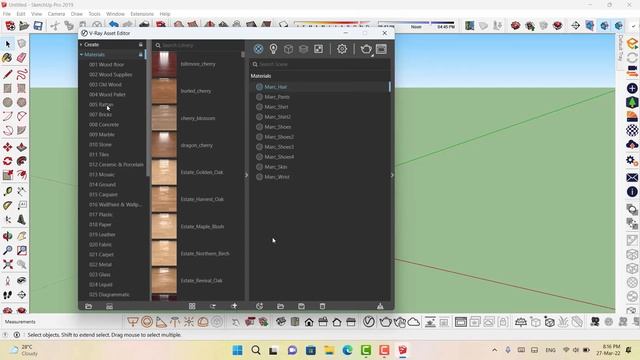
Task: Open the Help menu
Action: pyautogui.click(x=165, y=14)
